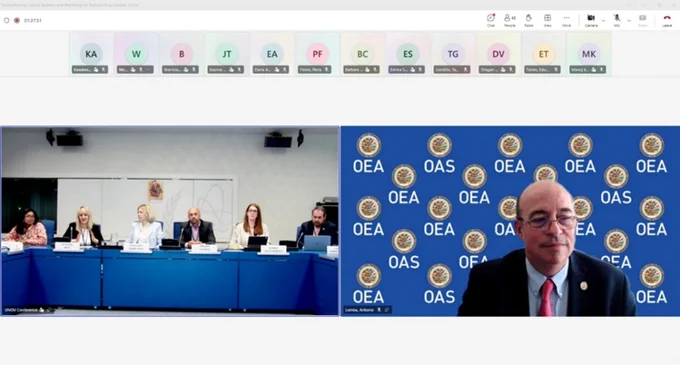The image size is (680, 365).
Task: Unmute the Mic
Action: 617,20
